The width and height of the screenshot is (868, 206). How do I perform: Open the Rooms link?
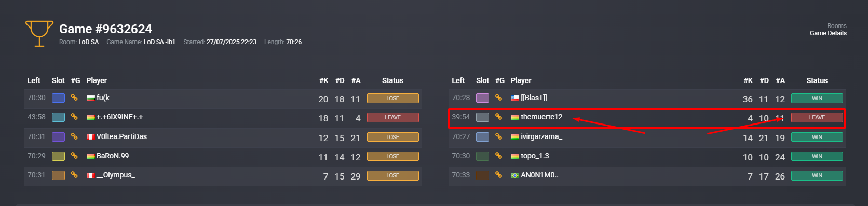(837, 26)
